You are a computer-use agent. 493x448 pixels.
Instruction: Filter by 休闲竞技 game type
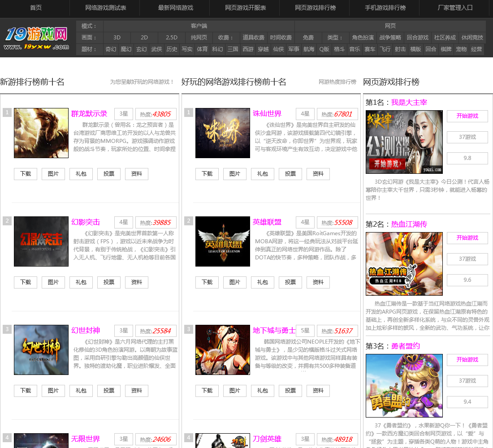[x=472, y=38]
